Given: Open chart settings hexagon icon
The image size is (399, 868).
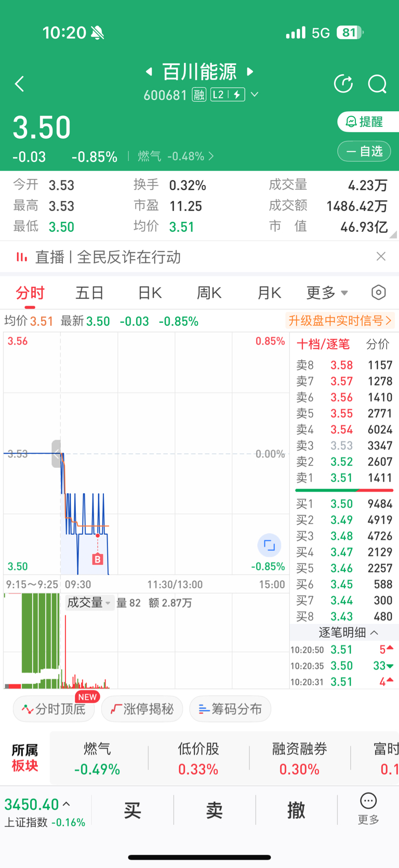Looking at the screenshot, I should point(379,293).
